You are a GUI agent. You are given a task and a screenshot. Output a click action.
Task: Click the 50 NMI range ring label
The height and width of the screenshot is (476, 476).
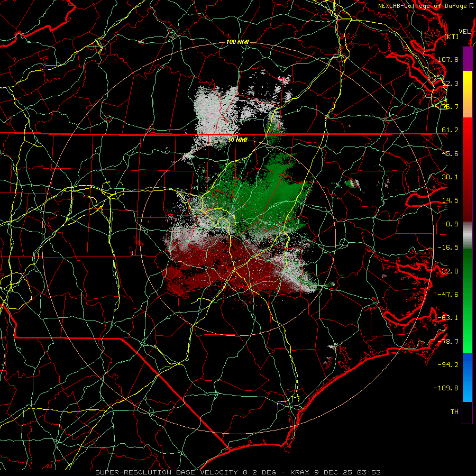coord(237,140)
